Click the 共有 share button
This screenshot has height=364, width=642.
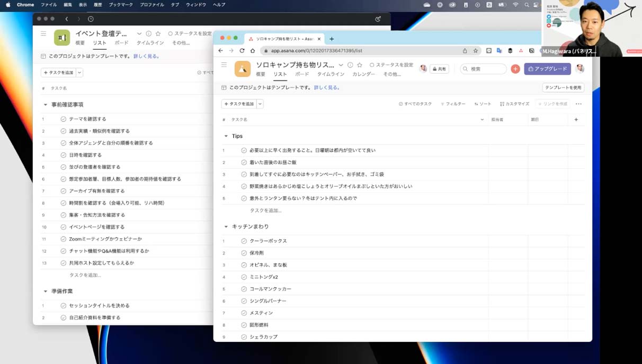pos(439,69)
